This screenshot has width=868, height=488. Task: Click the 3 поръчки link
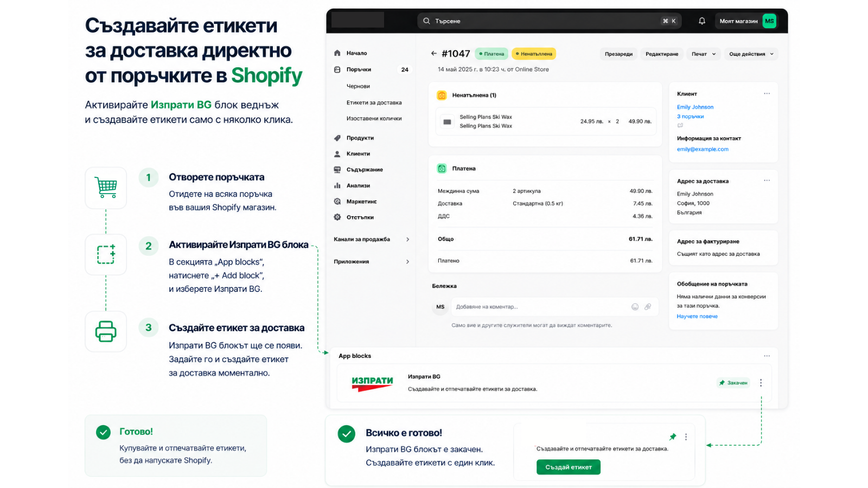[690, 117]
